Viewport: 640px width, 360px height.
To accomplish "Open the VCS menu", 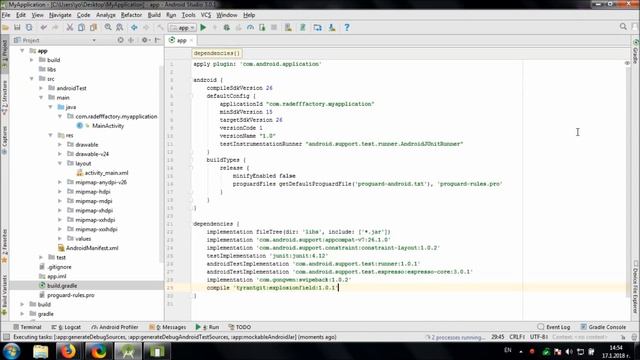I will 206,15.
